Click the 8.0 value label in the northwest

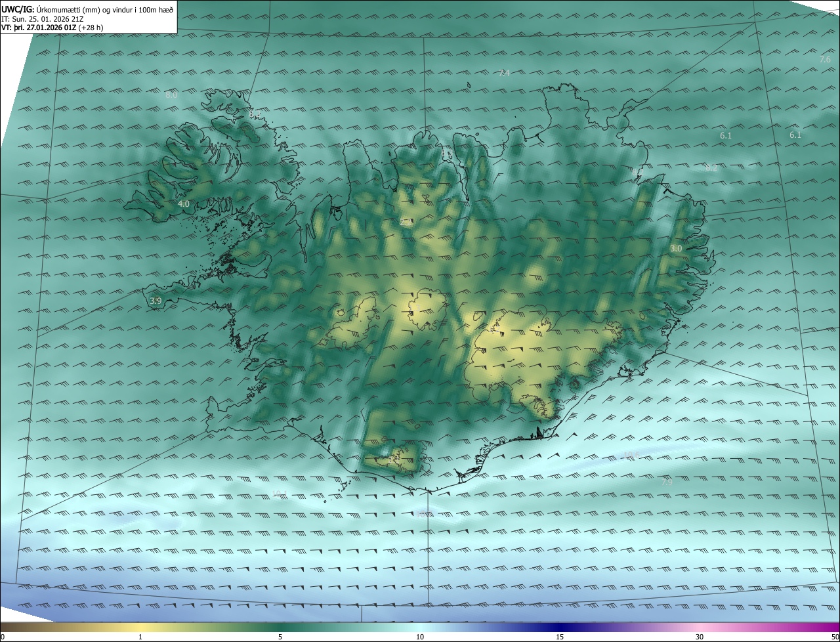[171, 95]
